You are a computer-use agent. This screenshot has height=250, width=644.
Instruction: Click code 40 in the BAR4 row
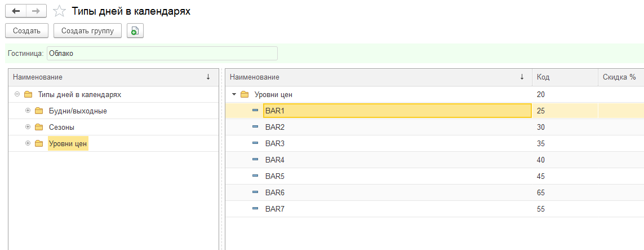click(540, 160)
